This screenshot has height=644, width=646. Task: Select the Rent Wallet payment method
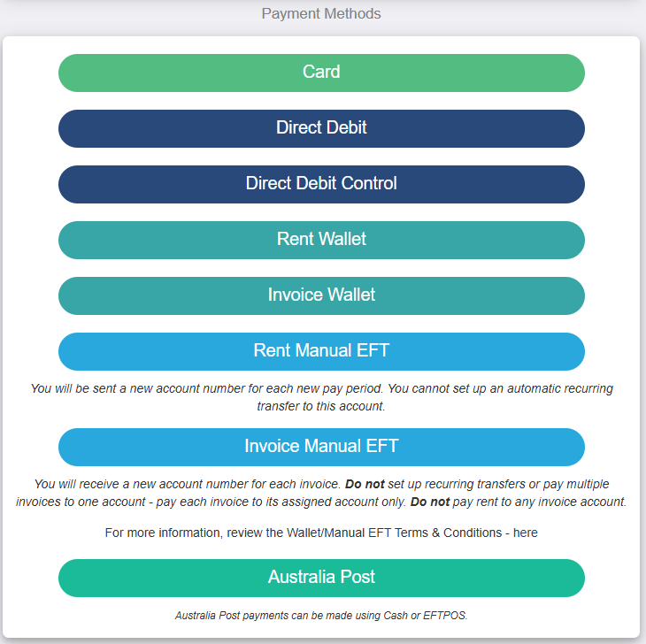click(x=321, y=240)
